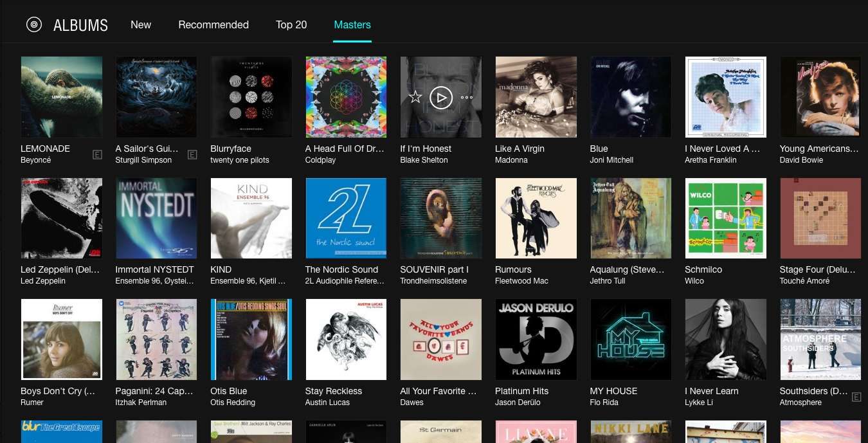Click explicit badge next to Southsiders
The width and height of the screenshot is (868, 443).
point(856,397)
